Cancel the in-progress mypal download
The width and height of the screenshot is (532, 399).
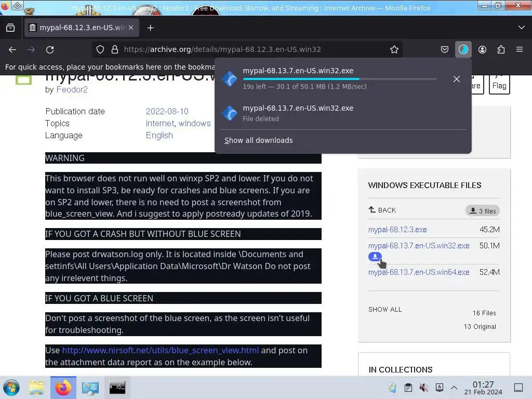[456, 79]
